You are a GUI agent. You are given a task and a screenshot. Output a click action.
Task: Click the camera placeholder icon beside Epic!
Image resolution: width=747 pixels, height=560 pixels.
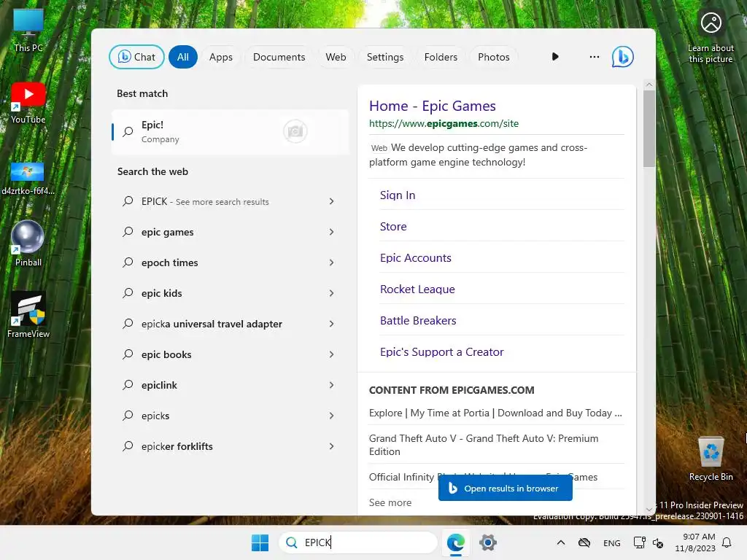coord(295,131)
